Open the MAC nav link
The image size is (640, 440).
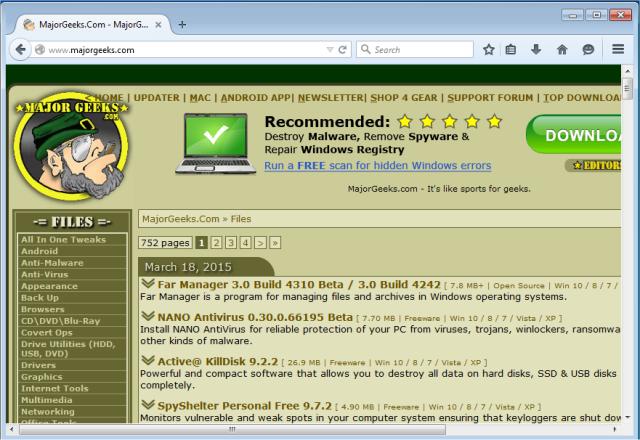pyautogui.click(x=200, y=98)
